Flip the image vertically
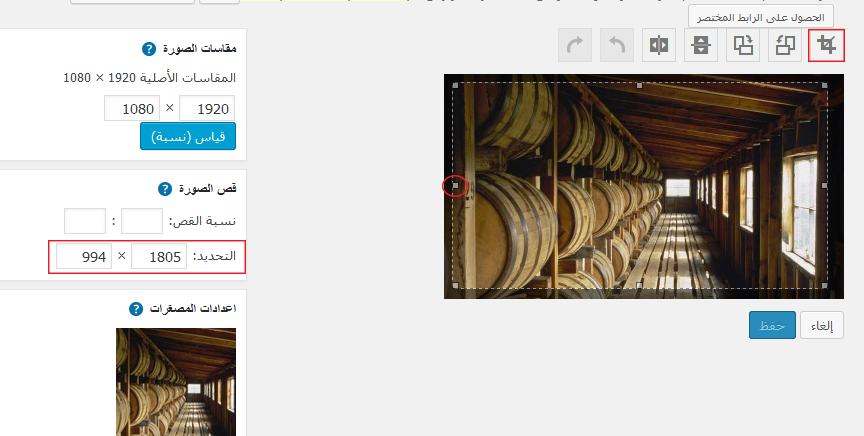This screenshot has height=436, width=864. click(700, 45)
